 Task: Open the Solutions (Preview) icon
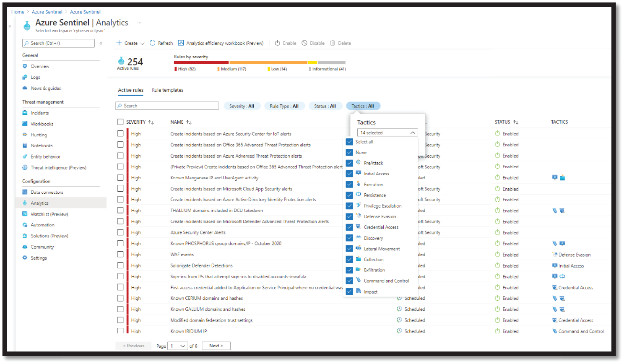(25, 236)
